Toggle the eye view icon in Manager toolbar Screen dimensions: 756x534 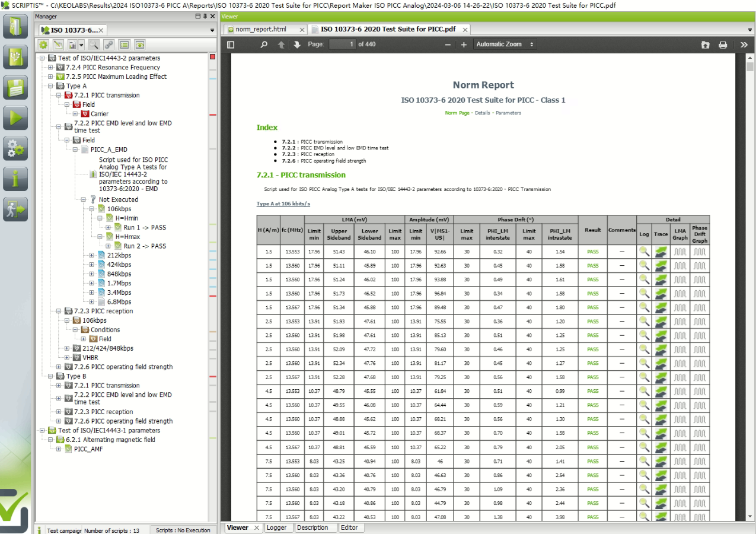coord(139,44)
